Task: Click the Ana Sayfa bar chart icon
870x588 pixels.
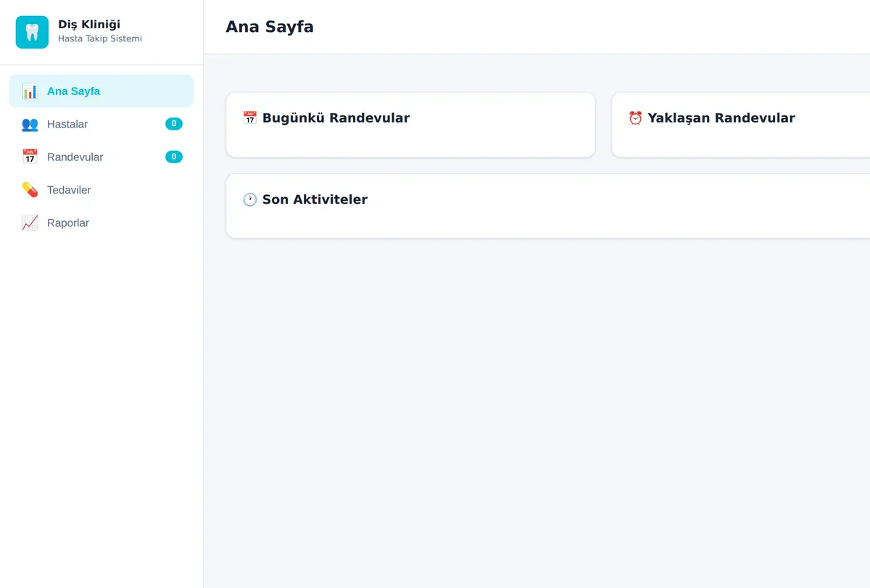Action: 30,91
